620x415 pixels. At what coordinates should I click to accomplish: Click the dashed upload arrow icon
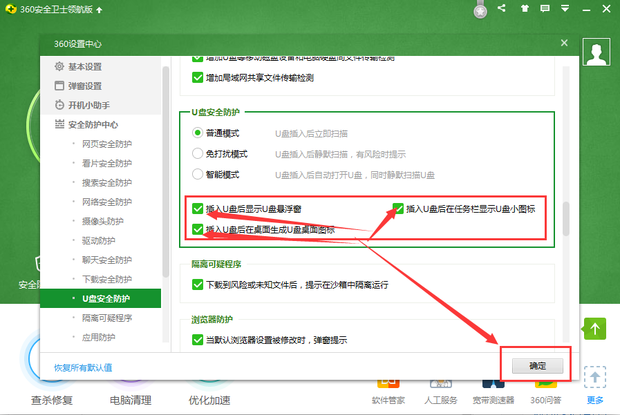[x=595, y=377]
